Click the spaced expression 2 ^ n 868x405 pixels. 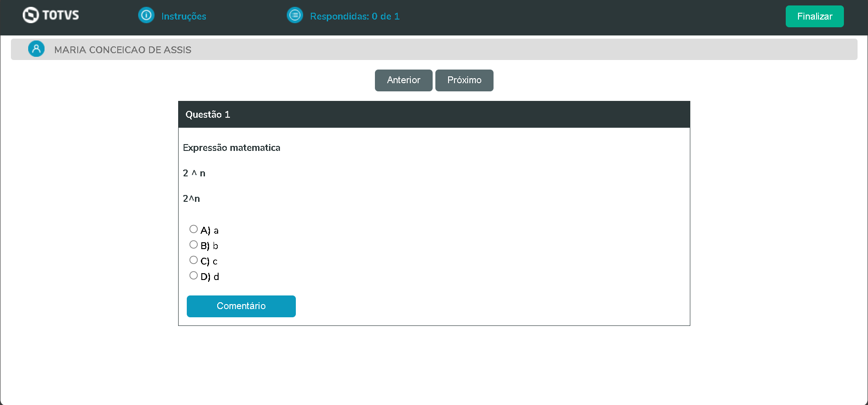point(194,173)
